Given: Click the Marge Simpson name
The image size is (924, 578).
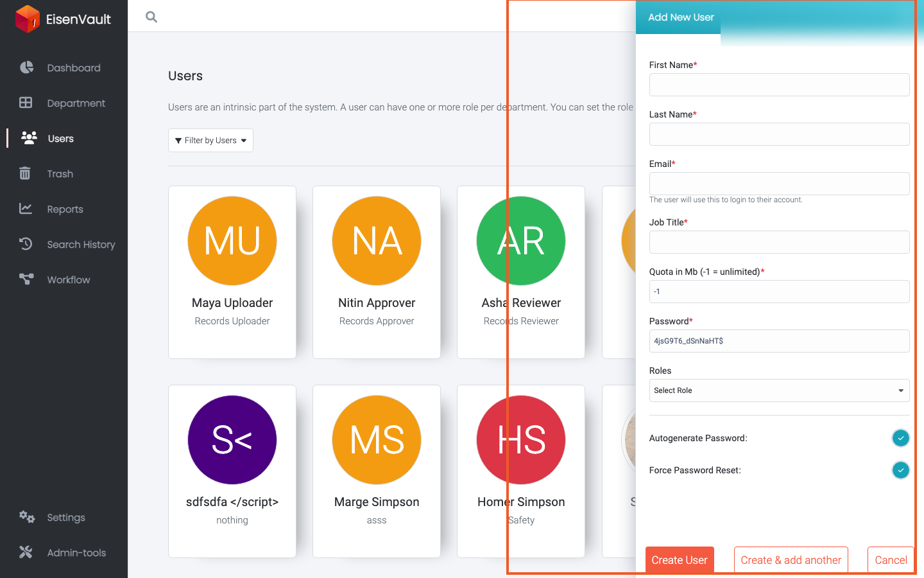Looking at the screenshot, I should [x=377, y=502].
